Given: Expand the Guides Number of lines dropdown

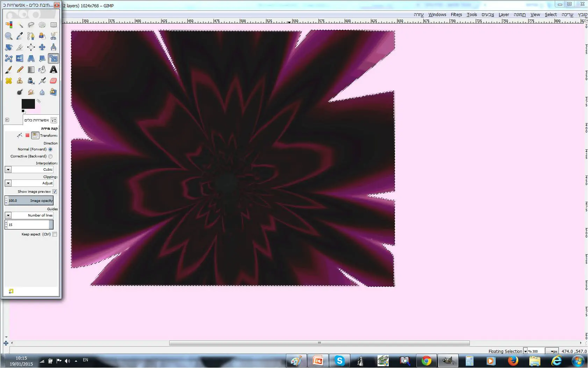Looking at the screenshot, I should (8, 215).
